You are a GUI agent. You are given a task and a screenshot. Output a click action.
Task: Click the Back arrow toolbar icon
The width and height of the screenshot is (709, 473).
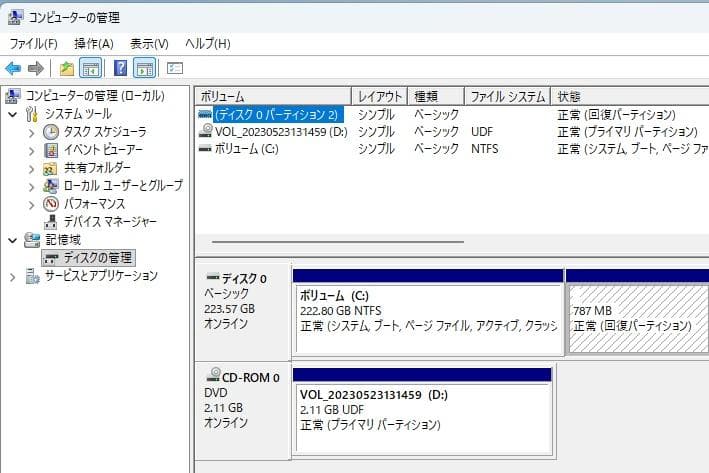(13, 69)
